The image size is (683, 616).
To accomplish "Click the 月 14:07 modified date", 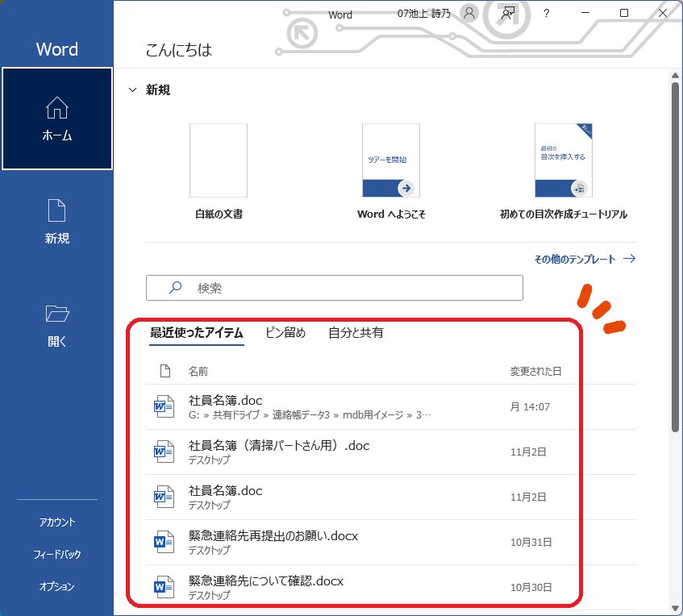I will (530, 407).
